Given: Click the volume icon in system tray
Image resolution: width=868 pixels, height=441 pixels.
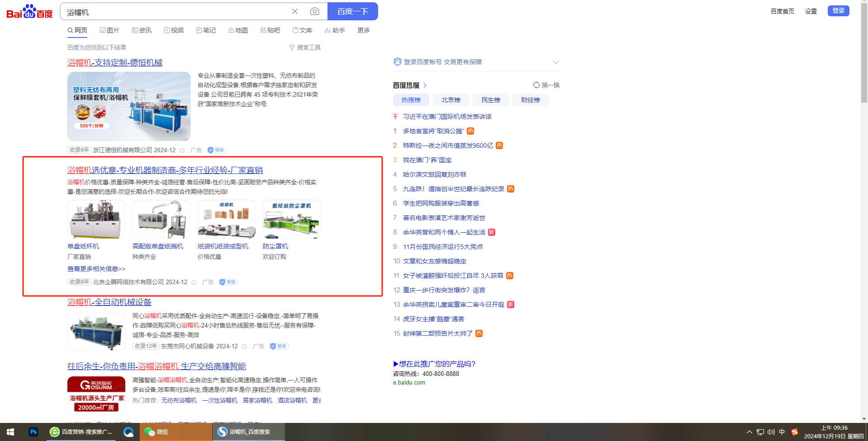Looking at the screenshot, I should [771, 432].
